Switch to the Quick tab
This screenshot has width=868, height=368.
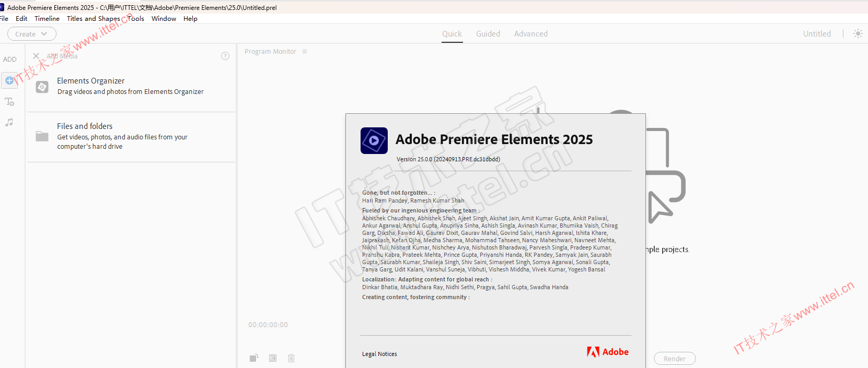tap(452, 34)
